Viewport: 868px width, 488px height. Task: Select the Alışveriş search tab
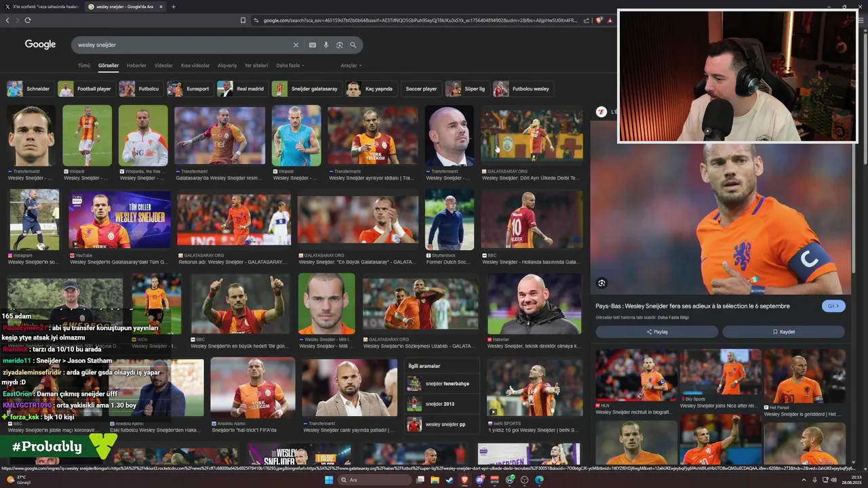tap(227, 66)
